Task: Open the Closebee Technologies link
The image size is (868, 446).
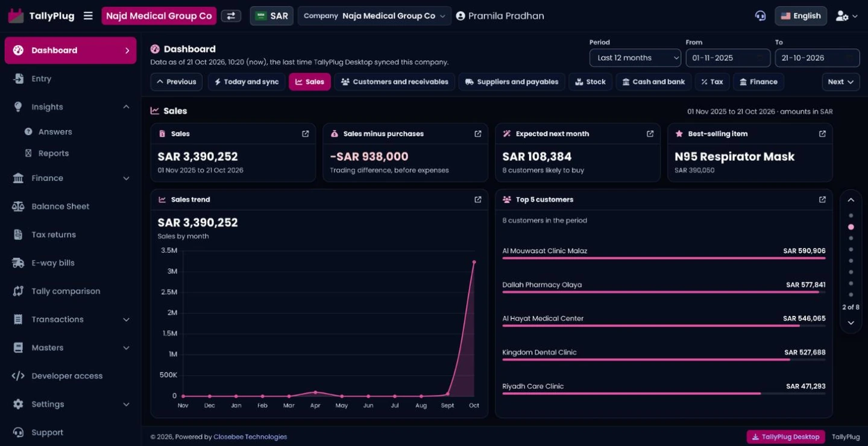Action: coord(250,437)
